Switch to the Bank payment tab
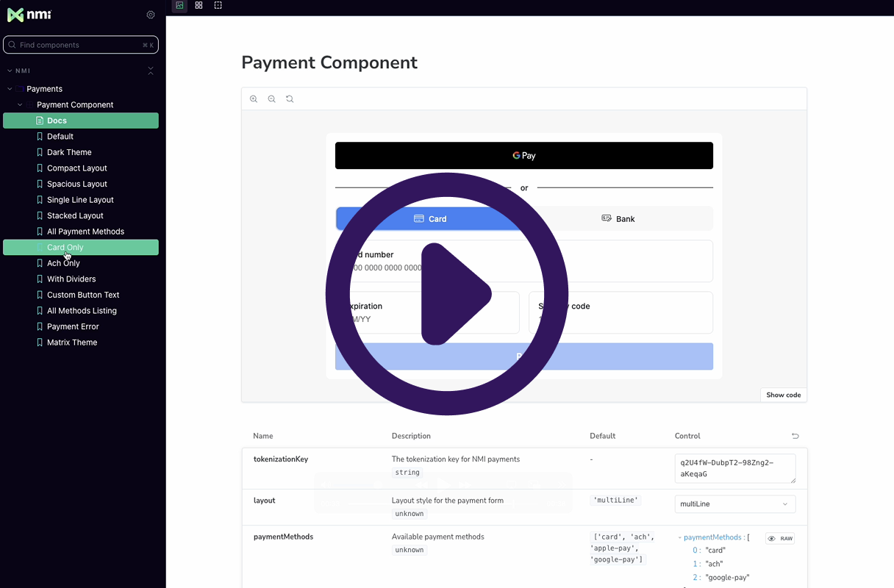This screenshot has height=588, width=894. [618, 218]
